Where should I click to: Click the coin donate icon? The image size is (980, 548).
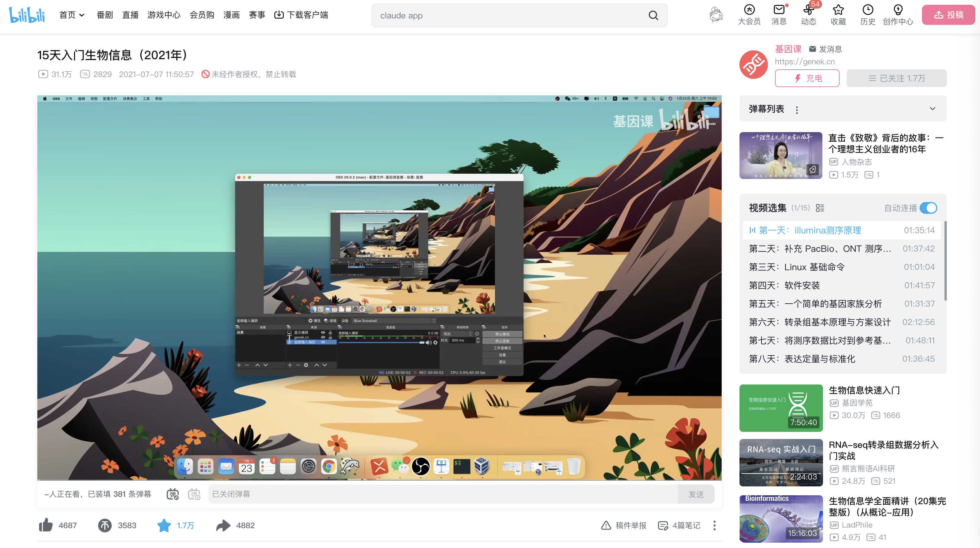[x=105, y=525]
